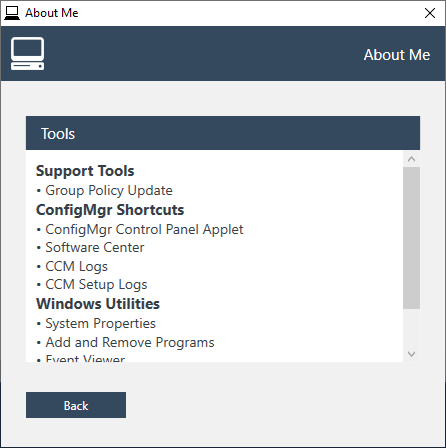
Task: Open CCM Logs
Action: coord(76,266)
